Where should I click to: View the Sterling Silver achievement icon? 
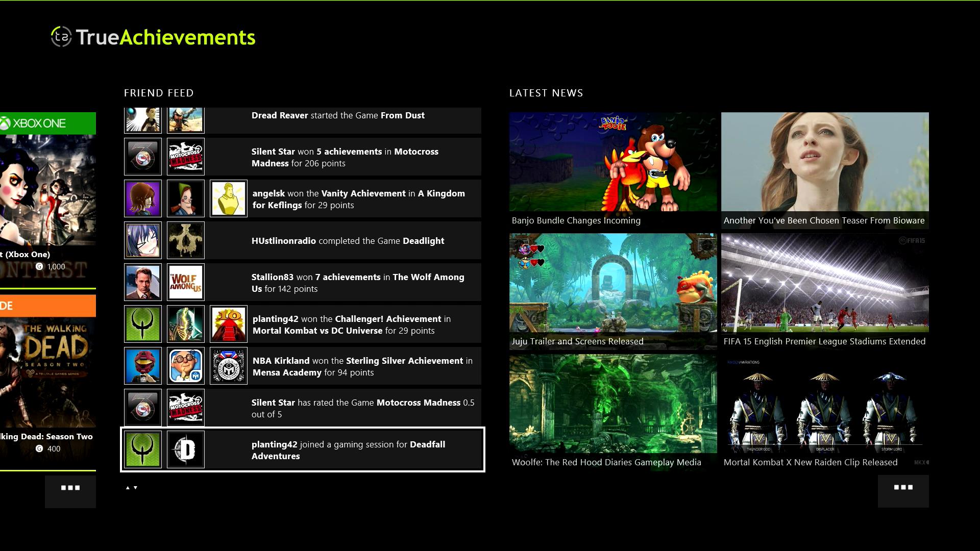pyautogui.click(x=229, y=366)
